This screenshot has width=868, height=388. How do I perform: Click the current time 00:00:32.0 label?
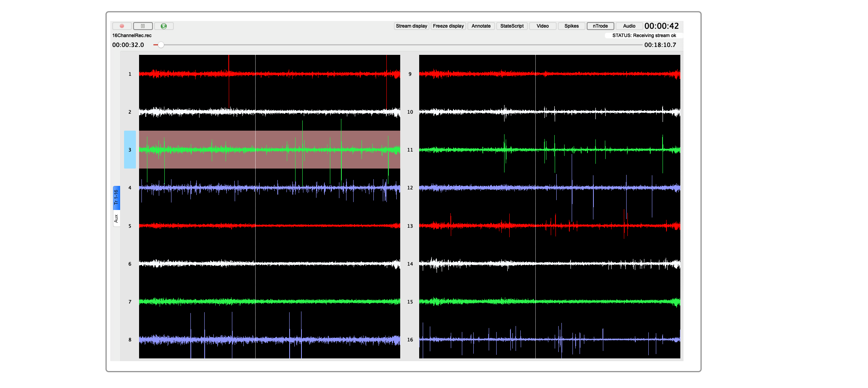(x=128, y=45)
